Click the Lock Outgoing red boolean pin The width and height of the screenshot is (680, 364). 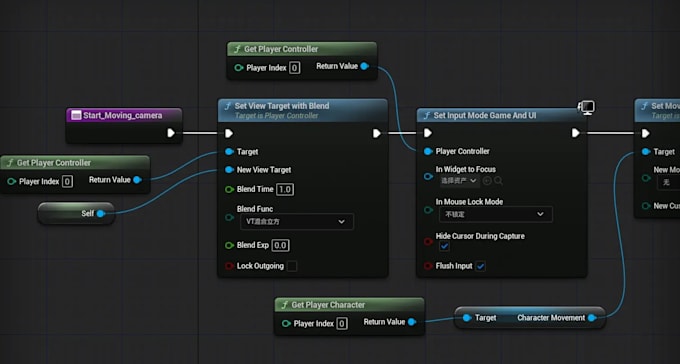click(229, 266)
